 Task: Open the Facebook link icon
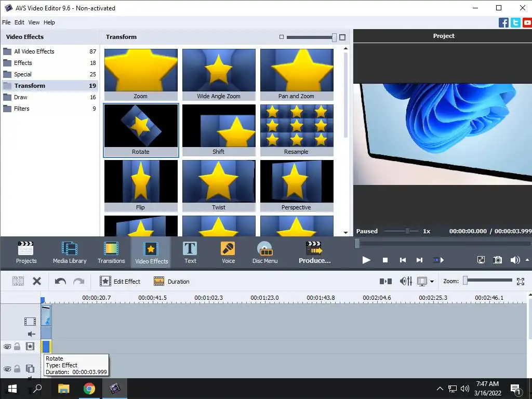pos(503,23)
